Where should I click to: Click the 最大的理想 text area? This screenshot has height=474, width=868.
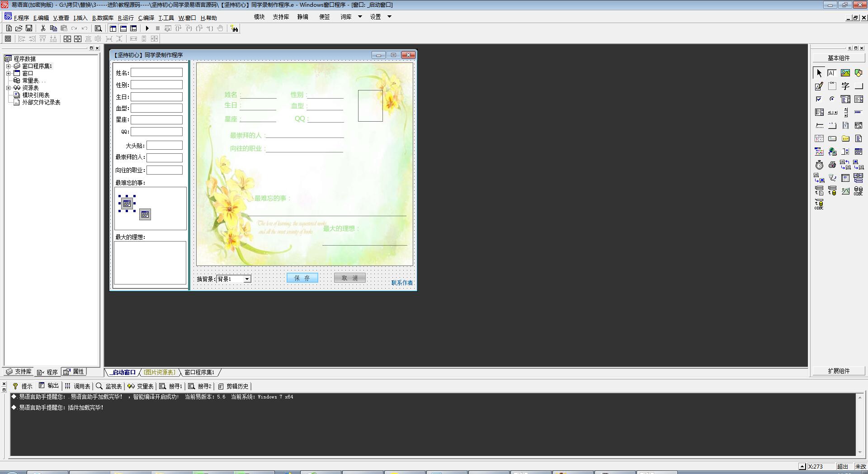[150, 263]
